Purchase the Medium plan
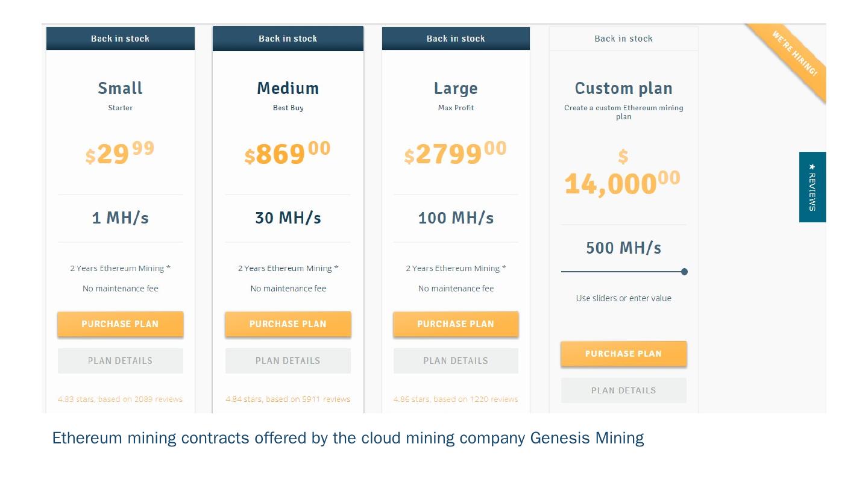Viewport: 868px width, 488px height. 288,324
